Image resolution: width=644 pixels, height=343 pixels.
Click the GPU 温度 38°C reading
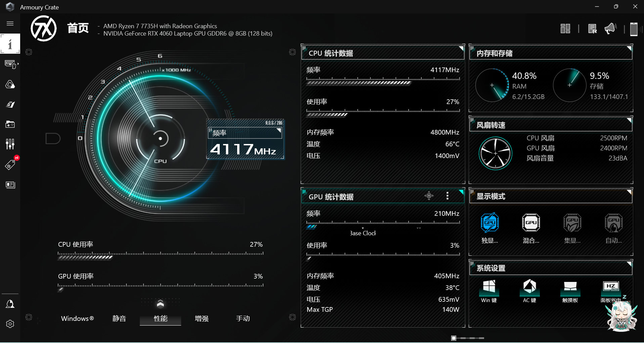[452, 288]
